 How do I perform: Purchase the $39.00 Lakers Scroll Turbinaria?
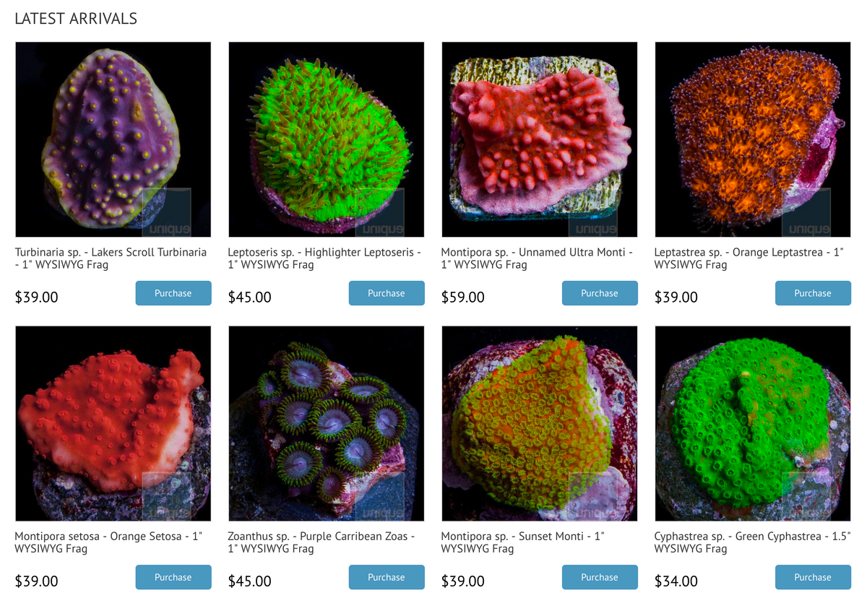pos(173,293)
